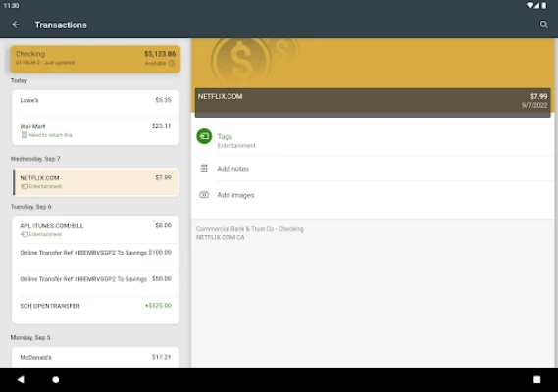The image size is (558, 392).
Task: Tap the Available balance info icon
Action: click(172, 63)
